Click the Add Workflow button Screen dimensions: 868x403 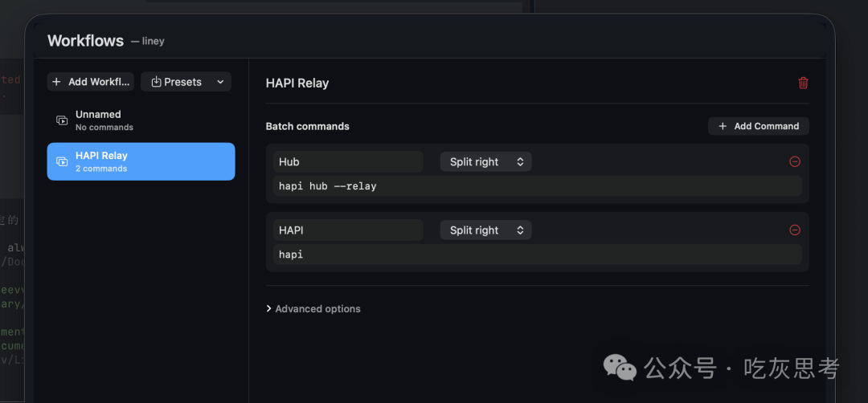point(90,82)
